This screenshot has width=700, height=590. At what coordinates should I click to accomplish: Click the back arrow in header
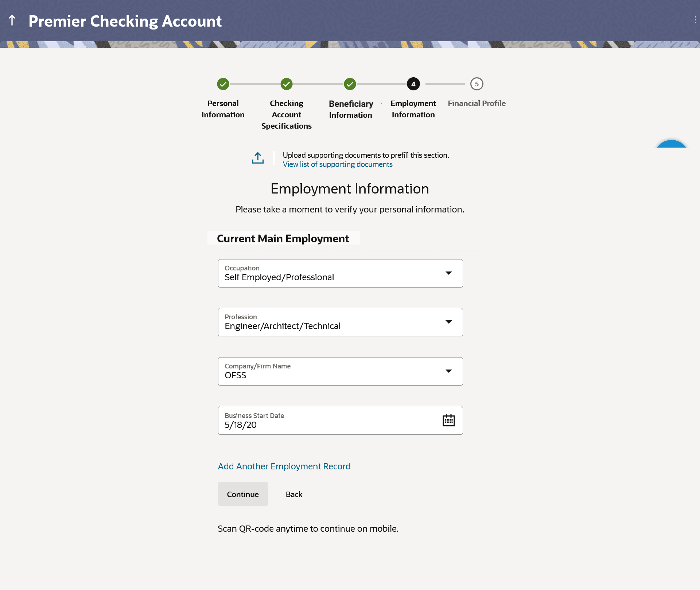point(12,20)
